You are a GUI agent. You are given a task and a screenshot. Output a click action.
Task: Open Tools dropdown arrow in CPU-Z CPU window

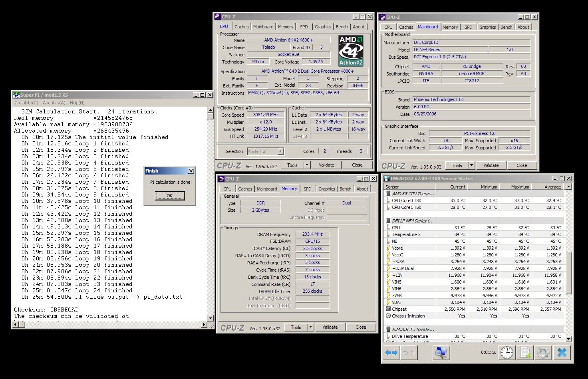307,165
